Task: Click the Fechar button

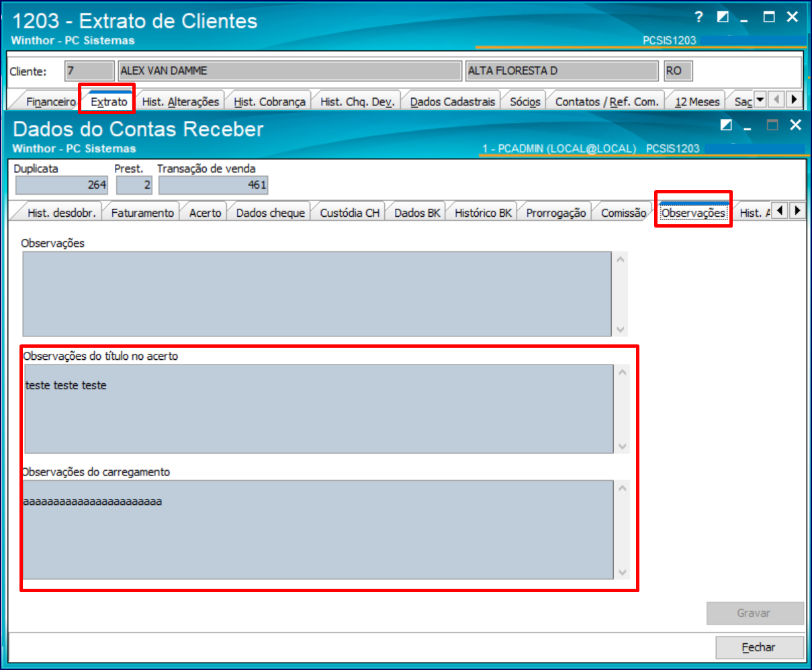Action: click(759, 647)
